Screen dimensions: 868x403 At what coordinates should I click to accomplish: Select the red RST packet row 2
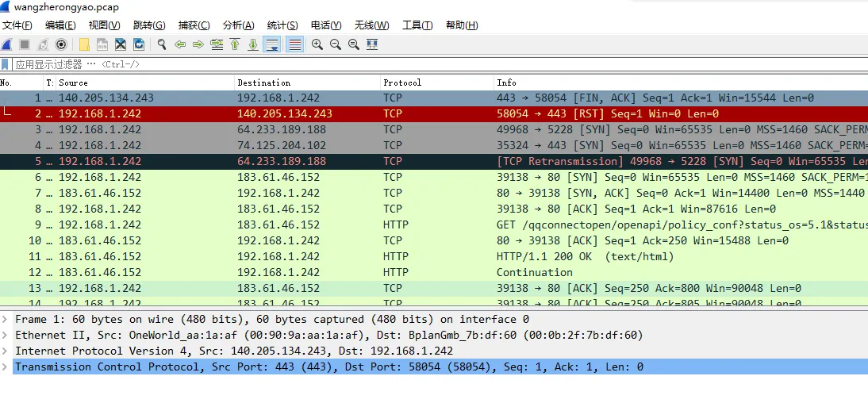tap(434, 113)
